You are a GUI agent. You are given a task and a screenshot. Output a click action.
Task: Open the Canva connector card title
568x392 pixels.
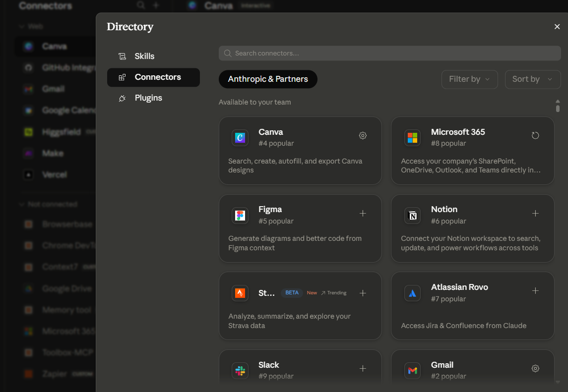tap(270, 132)
